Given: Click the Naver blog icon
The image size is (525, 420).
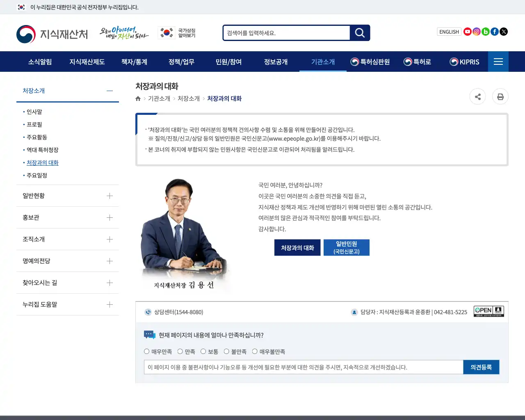Looking at the screenshot, I should (x=486, y=31).
